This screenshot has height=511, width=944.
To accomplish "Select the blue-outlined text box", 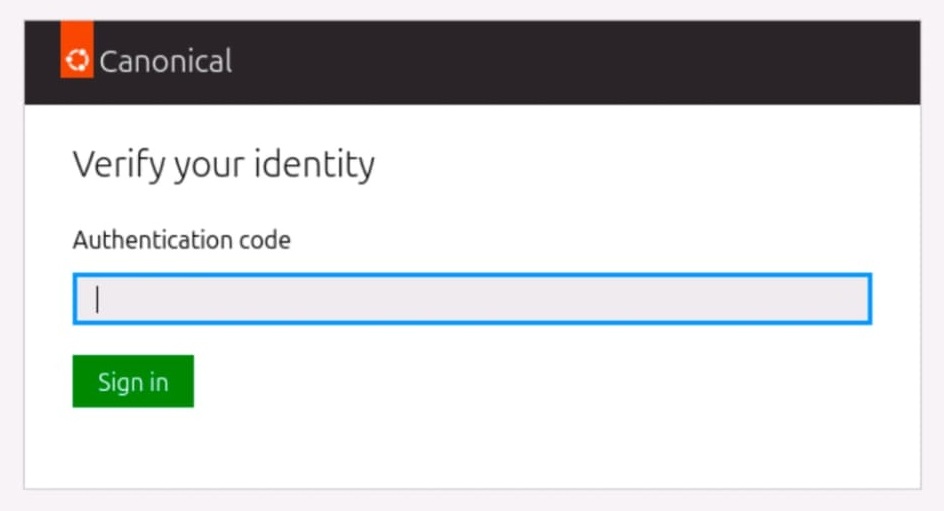I will pos(472,299).
